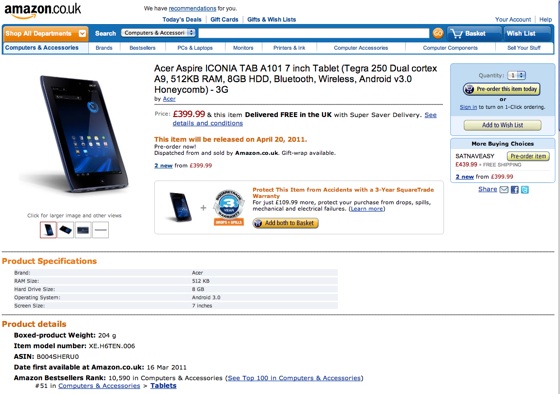This screenshot has width=560, height=394.
Task: Click the amazon.co.uk logo
Action: tap(42, 10)
